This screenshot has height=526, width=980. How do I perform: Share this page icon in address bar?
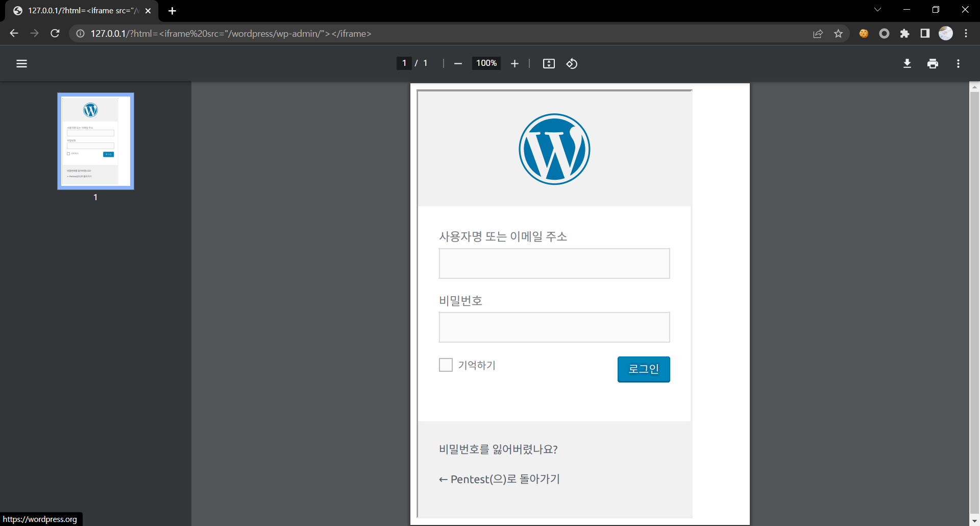coord(818,34)
